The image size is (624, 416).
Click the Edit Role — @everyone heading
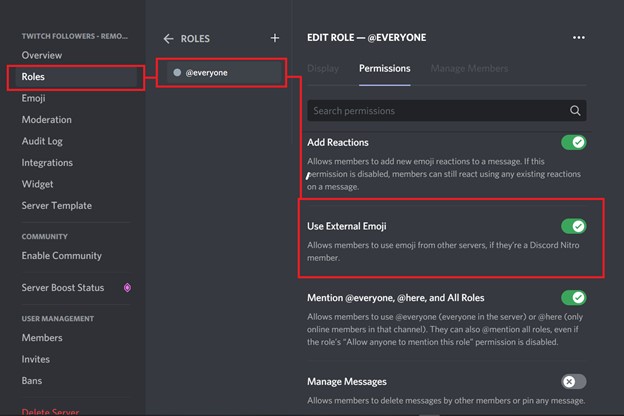coord(367,37)
